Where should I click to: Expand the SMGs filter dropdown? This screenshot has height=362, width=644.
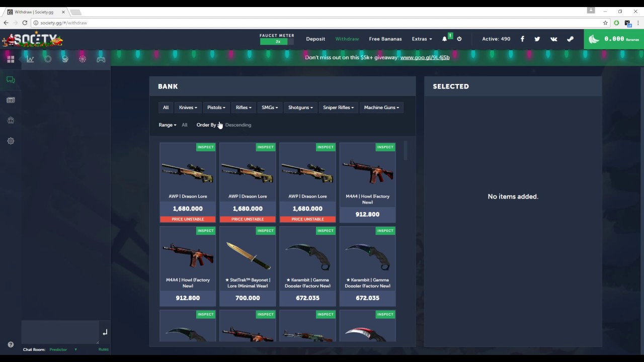pyautogui.click(x=270, y=108)
